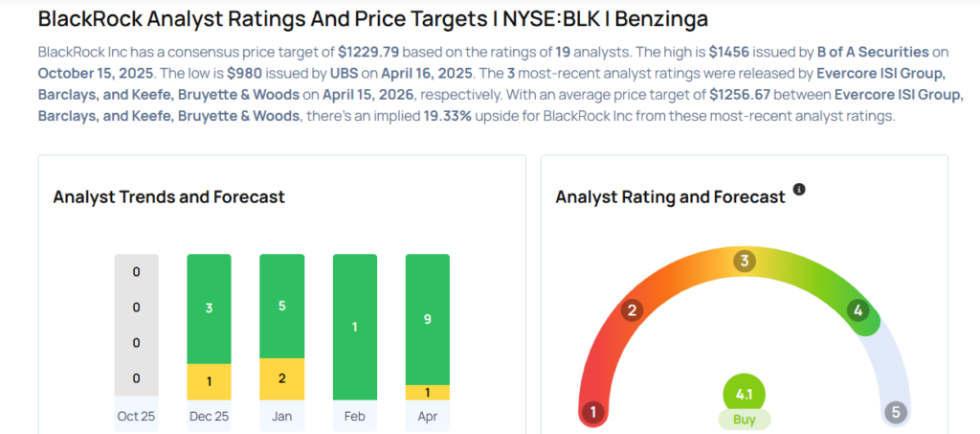The height and width of the screenshot is (434, 980).
Task: Click the green 4.1 rating circle
Action: click(x=745, y=393)
